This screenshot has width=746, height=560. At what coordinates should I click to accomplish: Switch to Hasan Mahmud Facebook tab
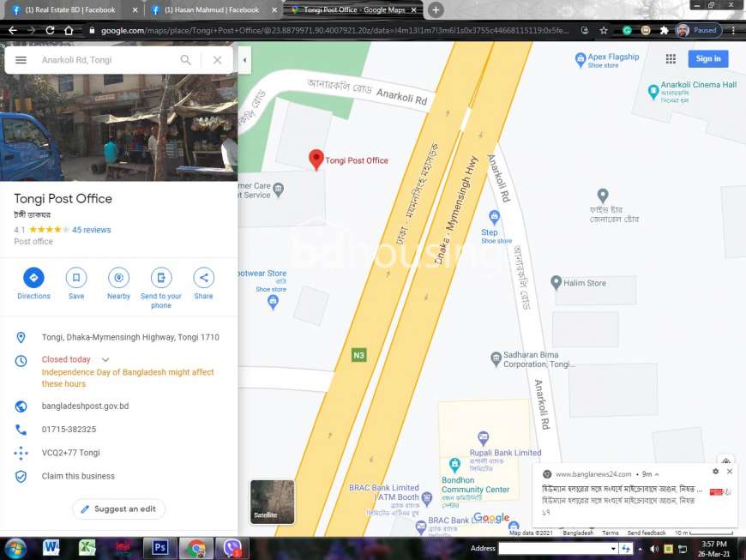[x=212, y=10]
